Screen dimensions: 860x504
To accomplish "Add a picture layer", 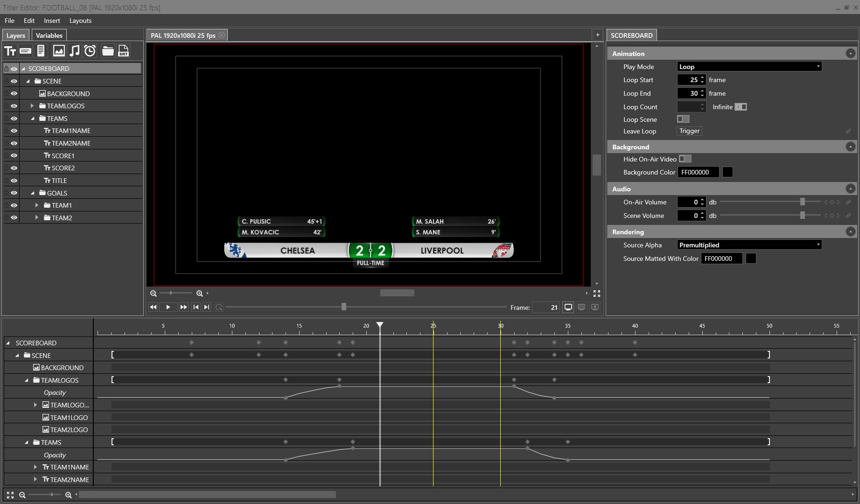I will [x=59, y=51].
